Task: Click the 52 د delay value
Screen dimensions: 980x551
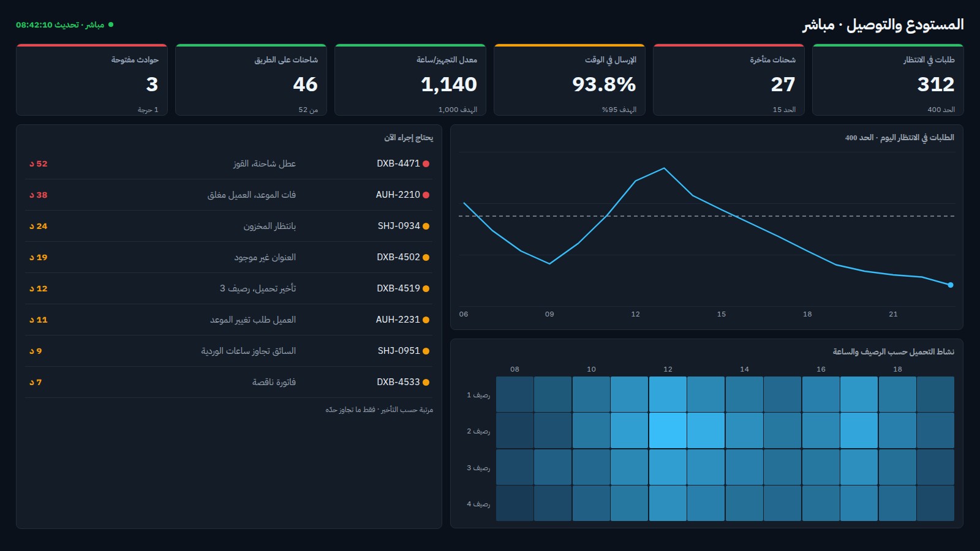Action: point(39,163)
